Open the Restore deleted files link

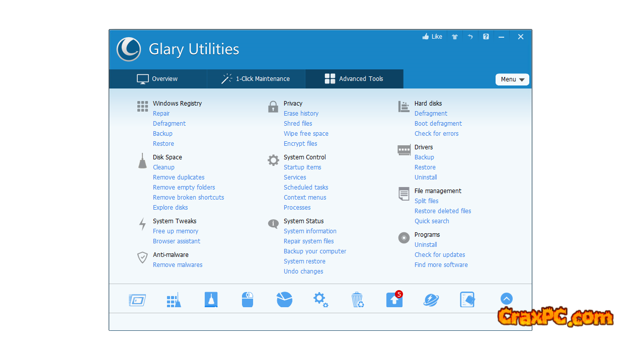click(443, 211)
